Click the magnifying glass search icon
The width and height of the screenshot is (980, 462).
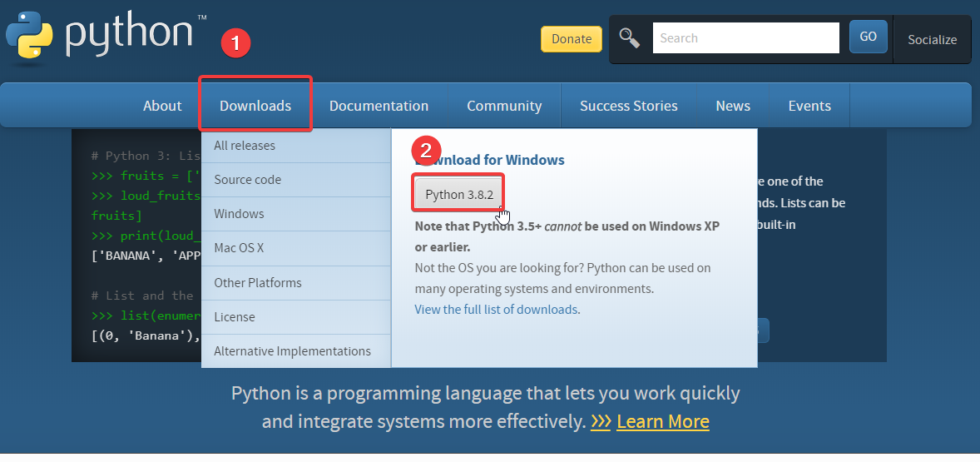630,38
